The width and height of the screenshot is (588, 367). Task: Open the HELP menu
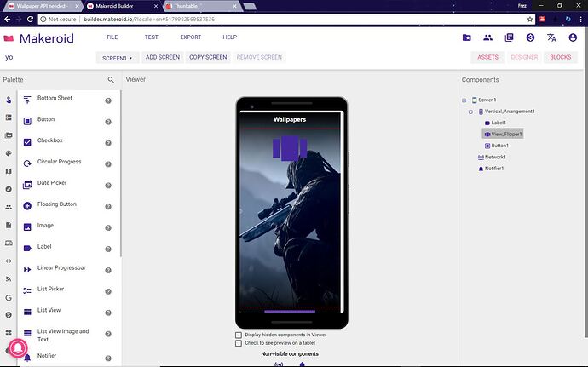pyautogui.click(x=230, y=37)
